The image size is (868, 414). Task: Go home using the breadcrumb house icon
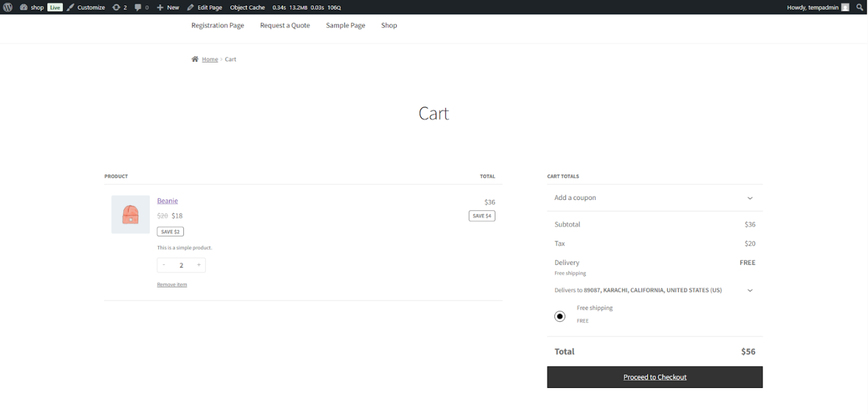[195, 58]
